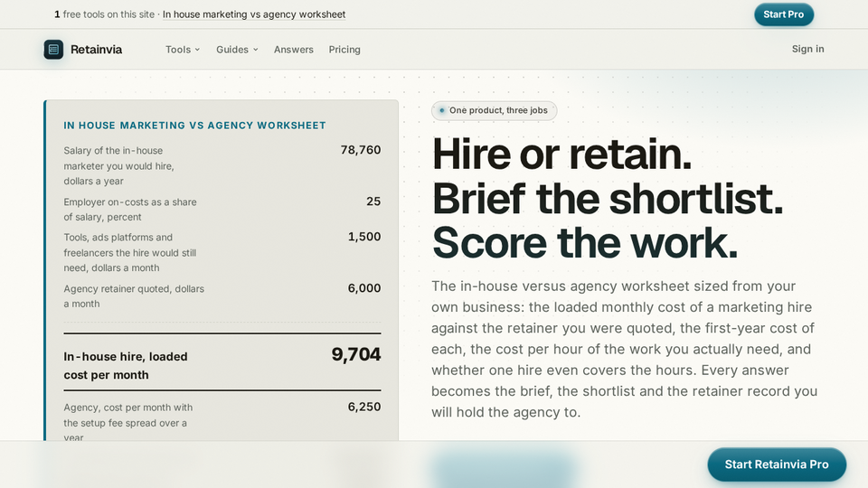Screen dimensions: 868x488
Task: Click the Start Pro button
Action: click(x=784, y=14)
